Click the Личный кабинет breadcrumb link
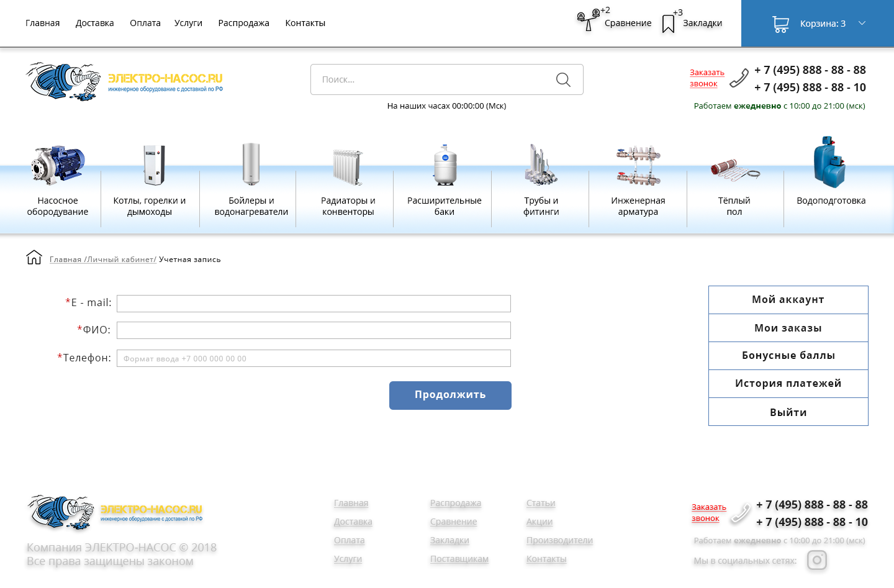 pyautogui.click(x=120, y=260)
